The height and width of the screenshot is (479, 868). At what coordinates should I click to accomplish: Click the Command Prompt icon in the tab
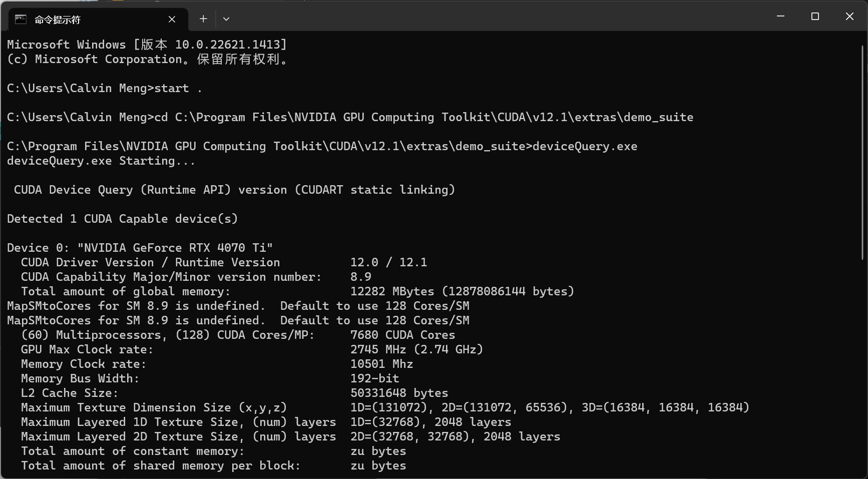click(21, 20)
